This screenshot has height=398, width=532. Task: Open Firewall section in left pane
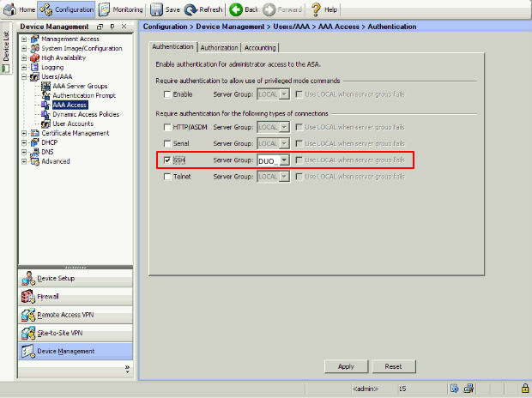tap(48, 296)
